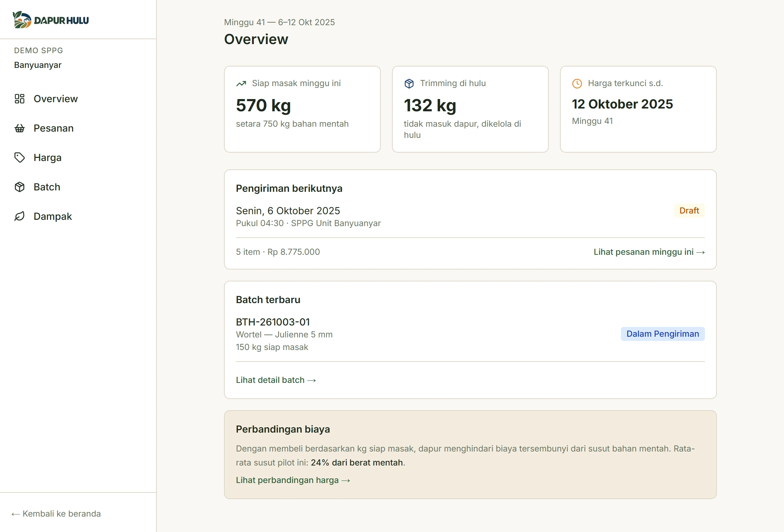The width and height of the screenshot is (784, 532).
Task: Click Lihat perbandingan harga link
Action: tap(293, 480)
